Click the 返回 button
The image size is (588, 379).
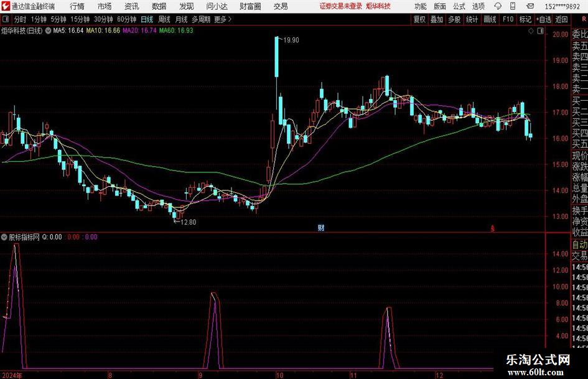(561, 19)
